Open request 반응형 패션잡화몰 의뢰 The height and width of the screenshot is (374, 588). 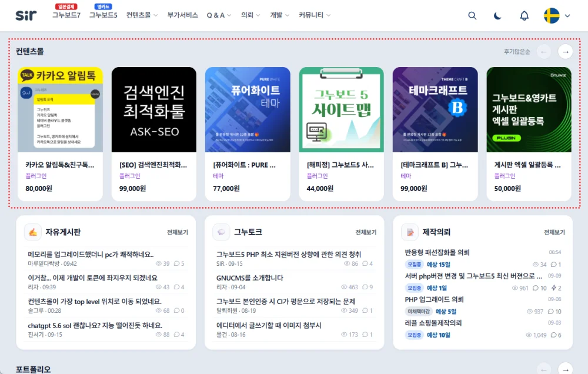[437, 252]
